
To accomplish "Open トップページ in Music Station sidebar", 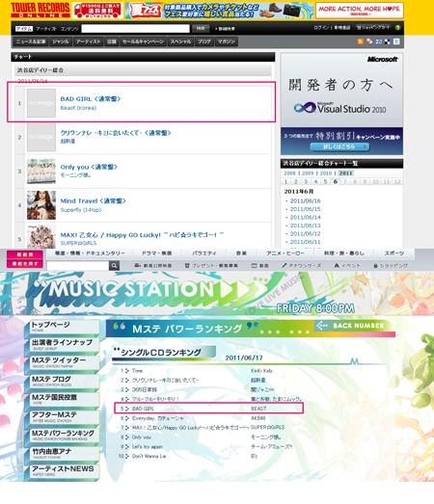I will click(x=61, y=327).
